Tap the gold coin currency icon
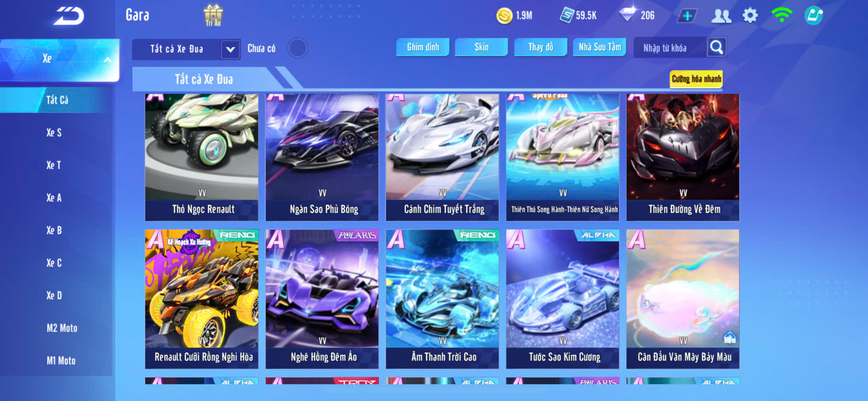This screenshot has width=868, height=401. point(504,16)
